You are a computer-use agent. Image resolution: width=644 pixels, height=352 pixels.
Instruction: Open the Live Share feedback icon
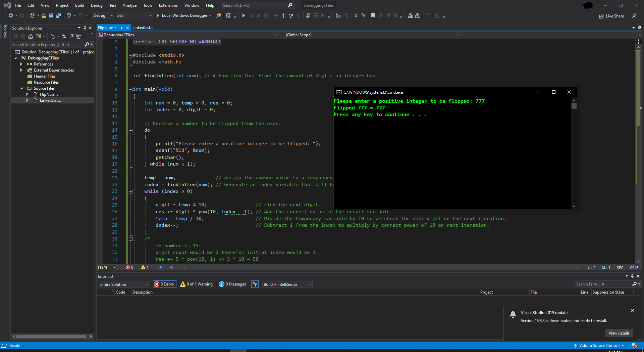coord(634,15)
